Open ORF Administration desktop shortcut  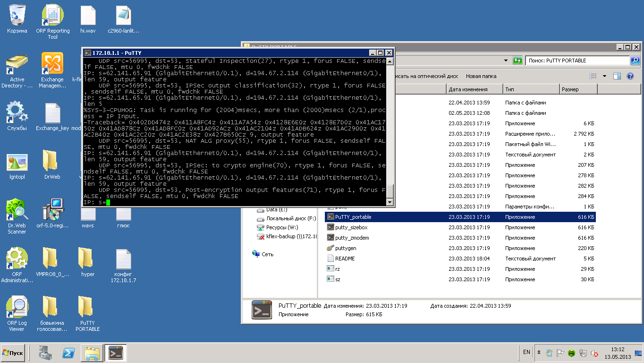[17, 265]
